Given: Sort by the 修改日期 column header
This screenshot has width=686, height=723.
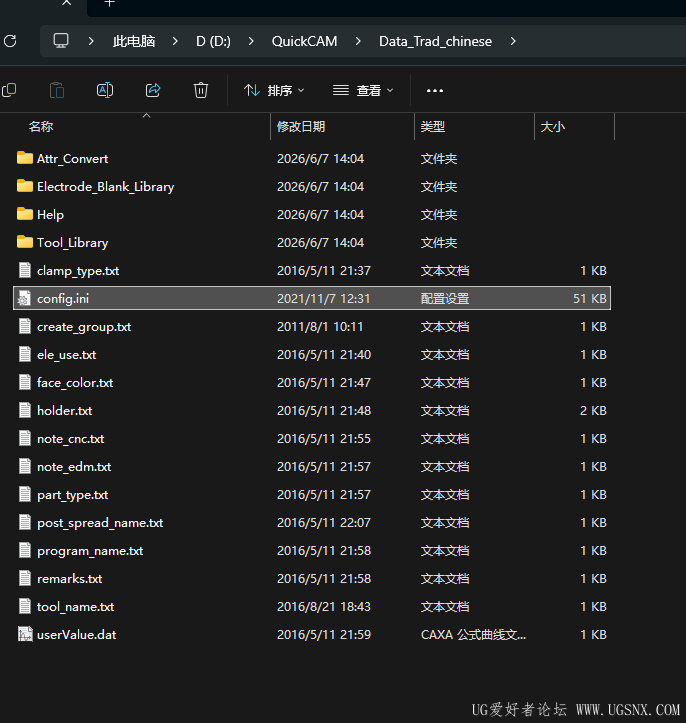Looking at the screenshot, I should coord(301,127).
